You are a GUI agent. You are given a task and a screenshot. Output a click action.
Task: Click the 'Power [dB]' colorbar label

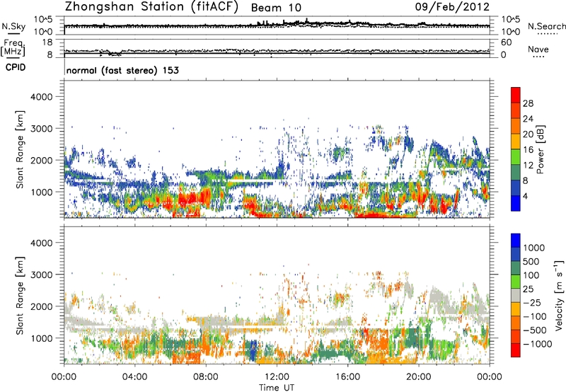pyautogui.click(x=540, y=149)
